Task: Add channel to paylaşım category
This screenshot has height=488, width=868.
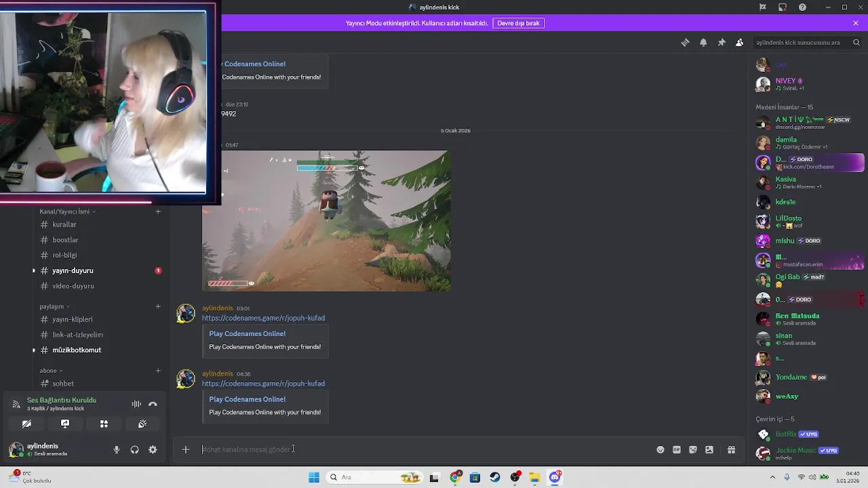Action: click(158, 306)
